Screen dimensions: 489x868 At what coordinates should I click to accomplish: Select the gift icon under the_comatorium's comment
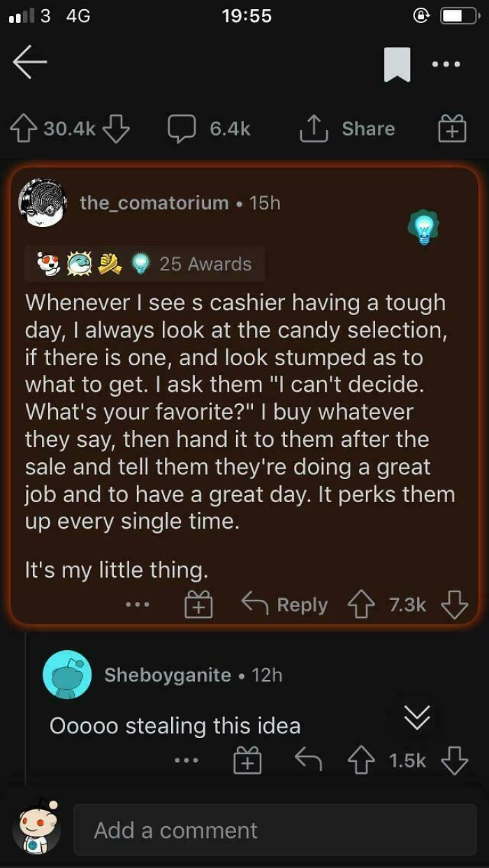(200, 604)
